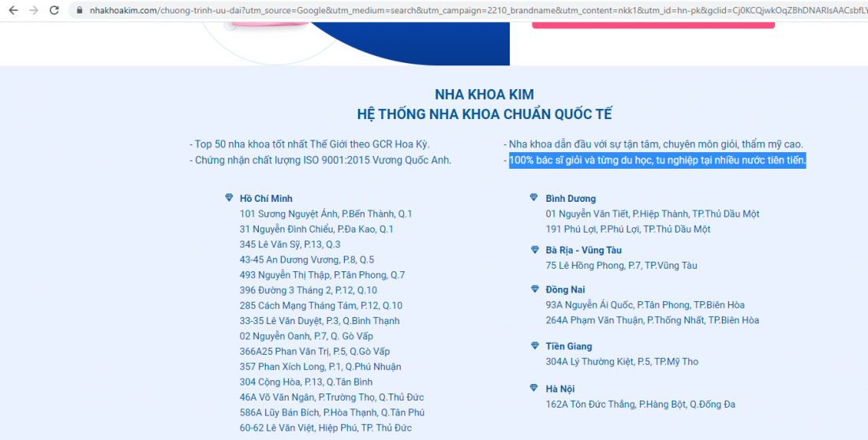868x440 pixels.
Task: Select address 43-45 An Dương Vương
Action: point(307,259)
